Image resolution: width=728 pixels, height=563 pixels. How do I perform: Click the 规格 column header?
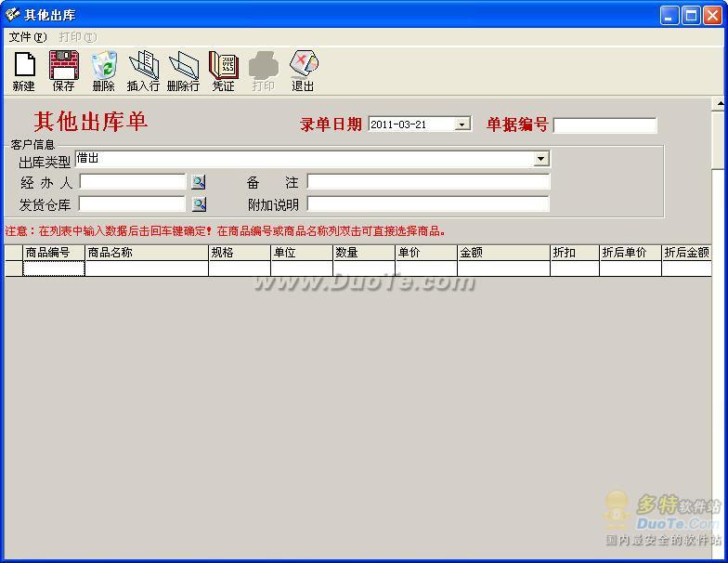[240, 253]
